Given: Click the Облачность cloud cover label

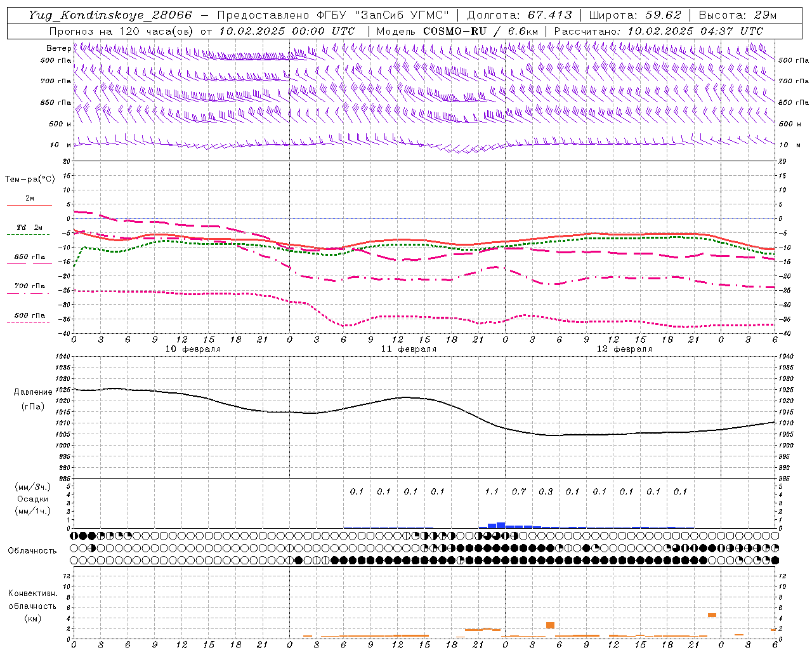Looking at the screenshot, I should [32, 551].
